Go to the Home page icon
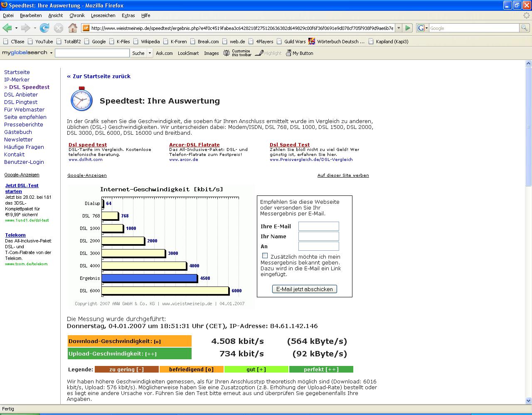Screen dimensions: 532x415 [73, 28]
